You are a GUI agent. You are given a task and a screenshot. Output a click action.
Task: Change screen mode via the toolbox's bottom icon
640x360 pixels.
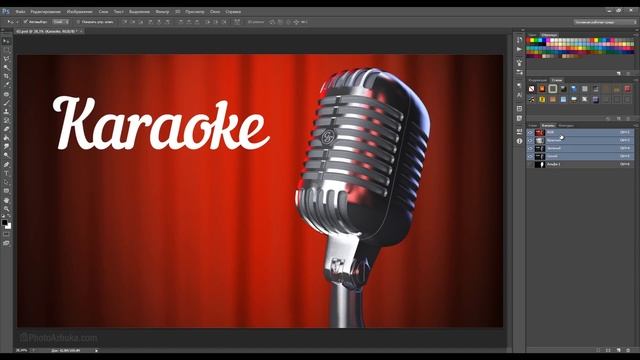tap(6, 243)
